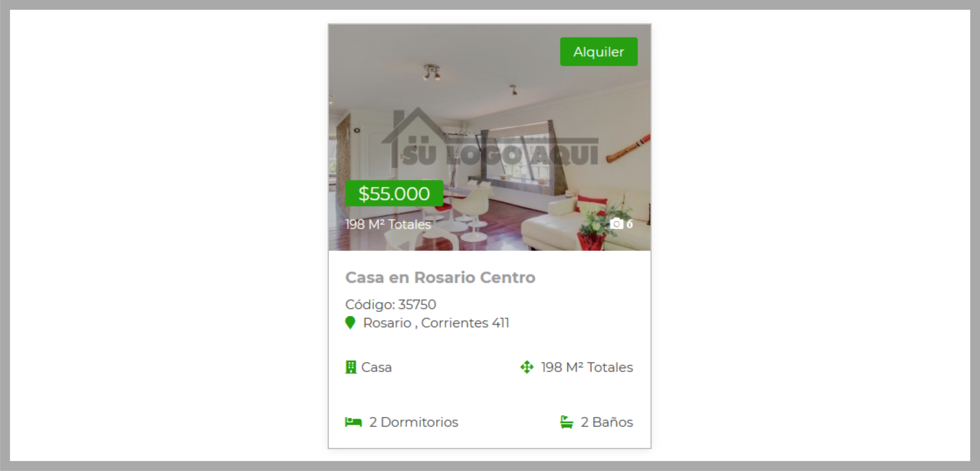The image size is (980, 471).
Task: Click the area arrows icon
Action: 527,367
